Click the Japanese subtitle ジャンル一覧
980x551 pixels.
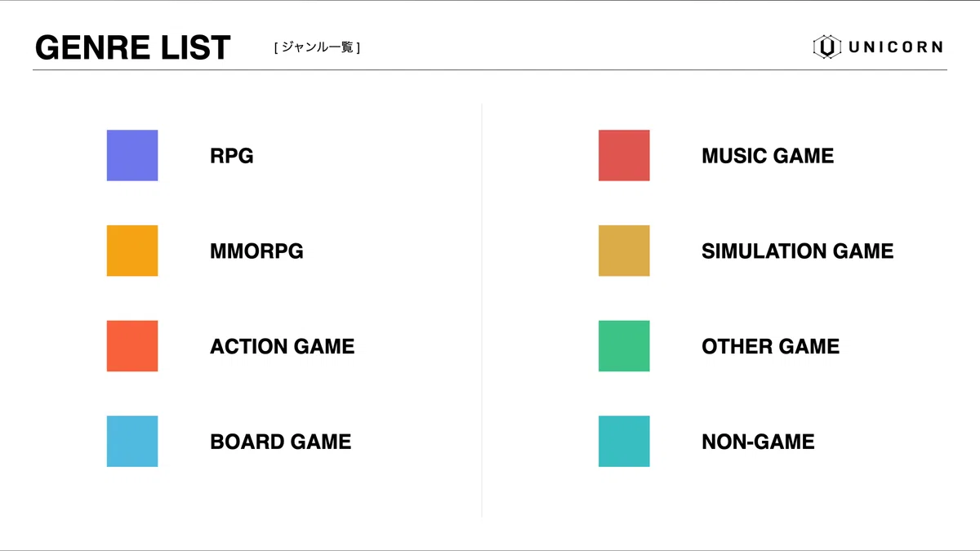point(317,47)
